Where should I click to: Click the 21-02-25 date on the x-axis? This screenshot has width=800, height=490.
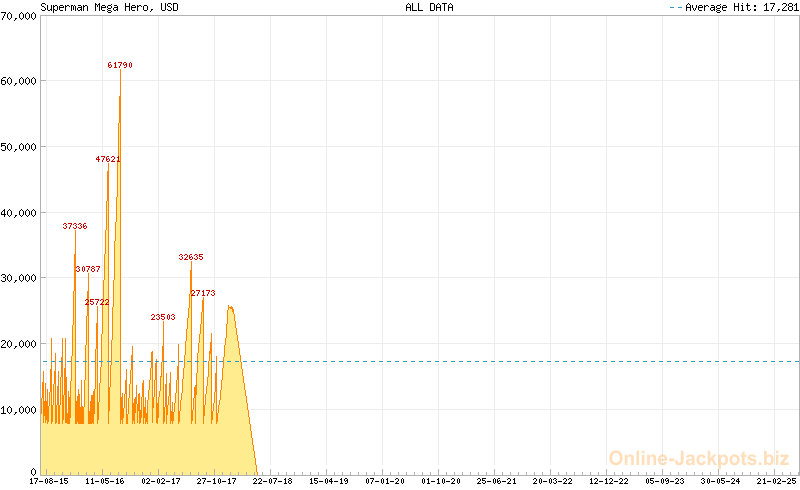point(777,481)
